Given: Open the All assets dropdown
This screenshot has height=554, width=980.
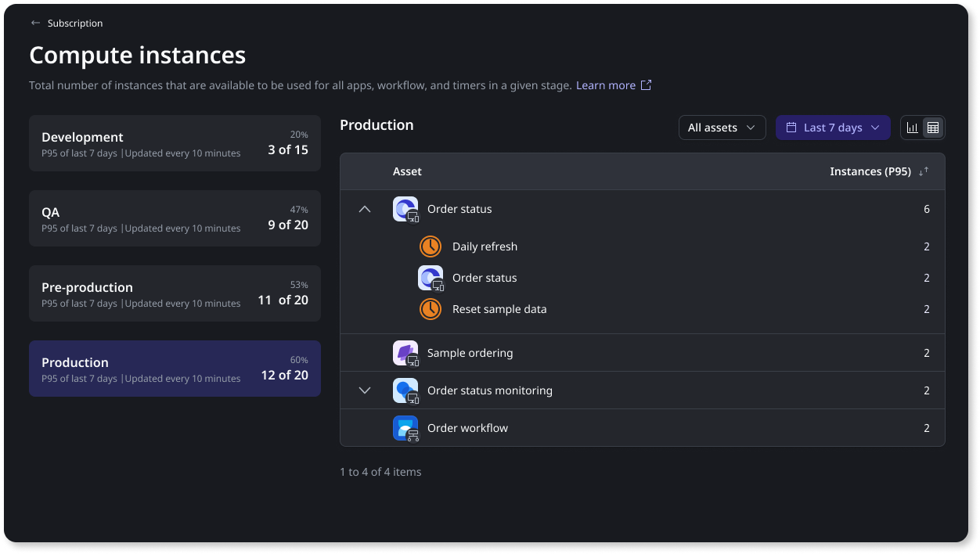Looking at the screenshot, I should coord(722,128).
